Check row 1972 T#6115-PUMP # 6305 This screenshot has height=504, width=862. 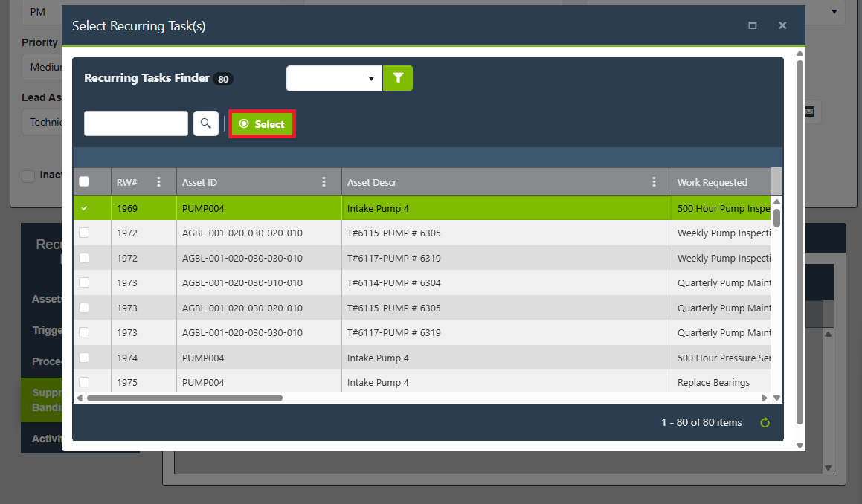tap(84, 233)
